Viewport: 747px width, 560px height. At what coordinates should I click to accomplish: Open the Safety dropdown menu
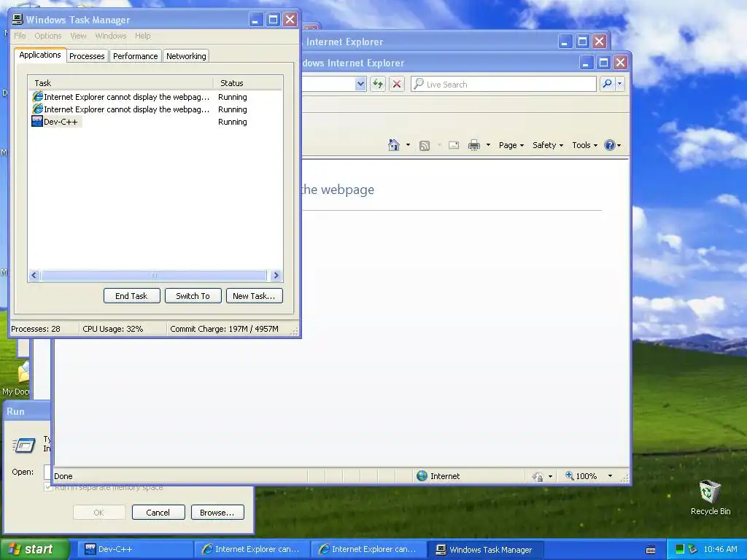point(548,145)
